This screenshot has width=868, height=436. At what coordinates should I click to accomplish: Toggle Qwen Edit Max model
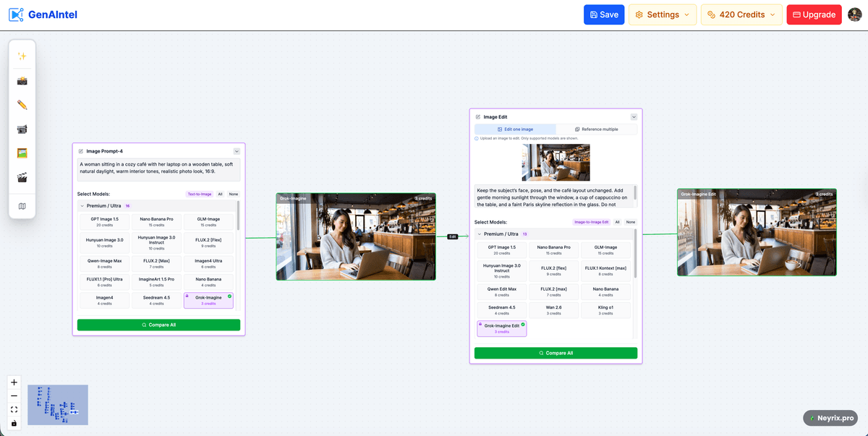pos(502,291)
